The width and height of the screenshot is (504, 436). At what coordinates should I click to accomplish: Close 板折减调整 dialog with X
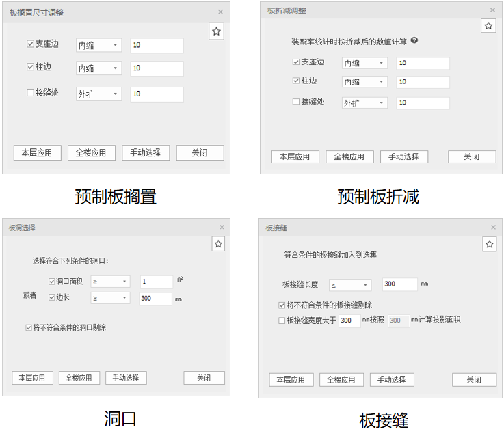tap(492, 10)
